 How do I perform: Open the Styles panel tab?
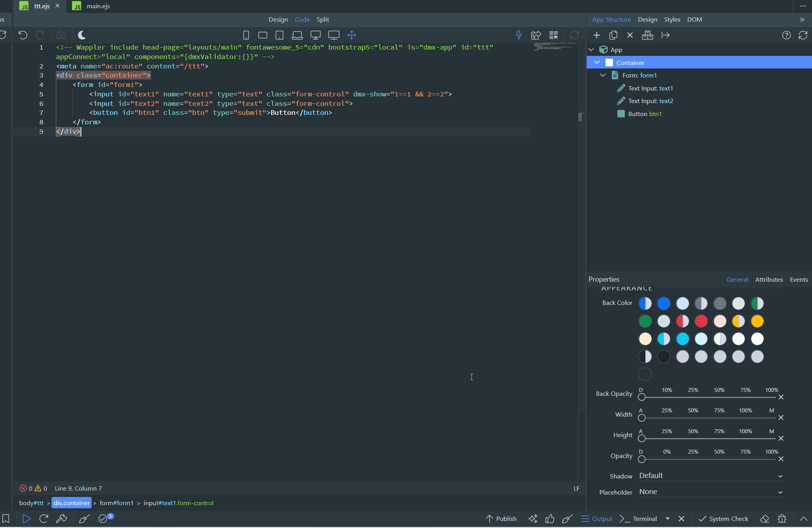(x=672, y=19)
